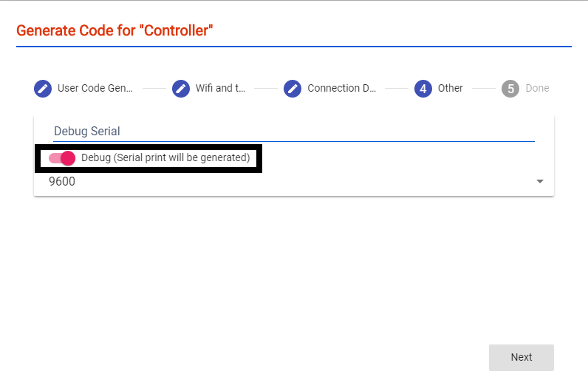Click the User Code Gen pencil icon

pos(43,89)
